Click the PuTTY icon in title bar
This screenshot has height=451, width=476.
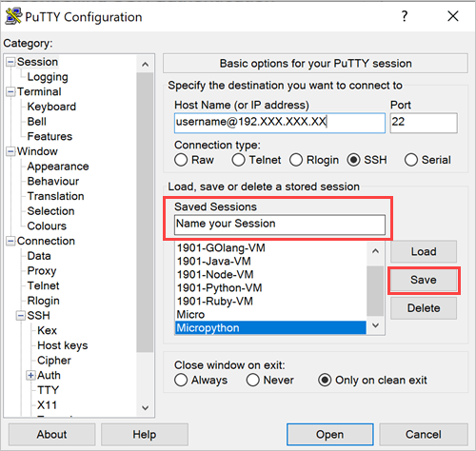pos(13,16)
